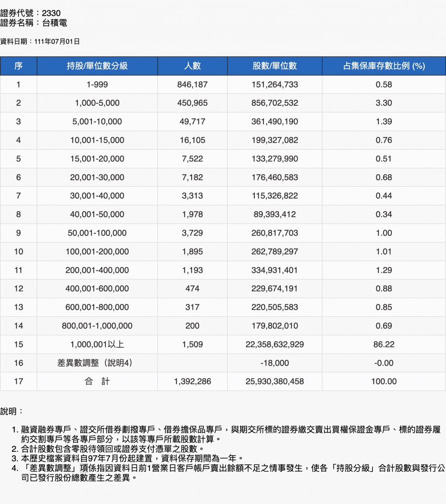
Task: Select the 50,001-100,000 range cell
Action: [97, 233]
